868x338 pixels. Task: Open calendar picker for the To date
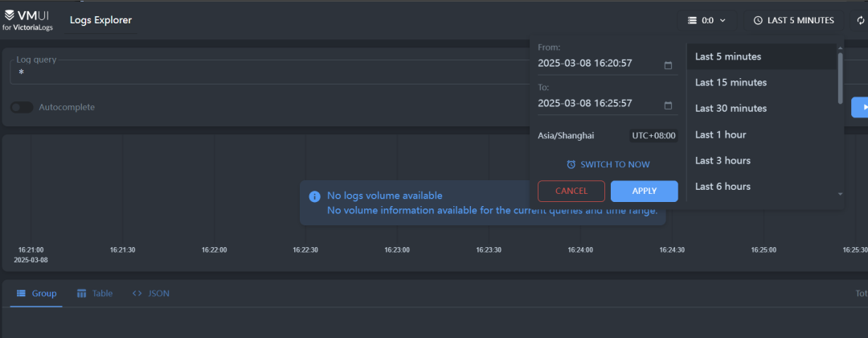tap(668, 105)
